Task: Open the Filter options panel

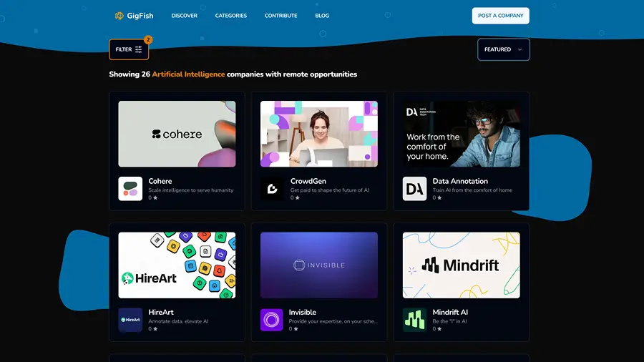Action: [129, 49]
